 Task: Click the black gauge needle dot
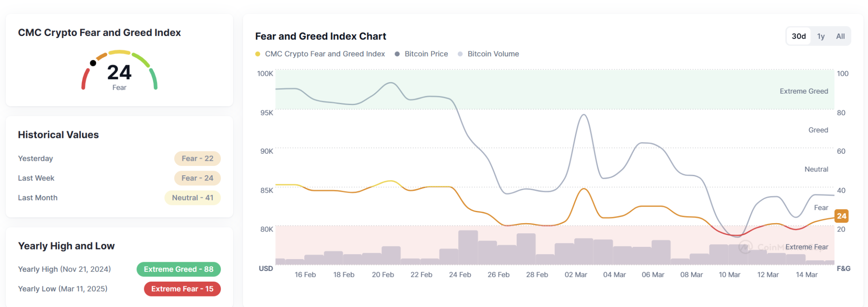tap(93, 63)
